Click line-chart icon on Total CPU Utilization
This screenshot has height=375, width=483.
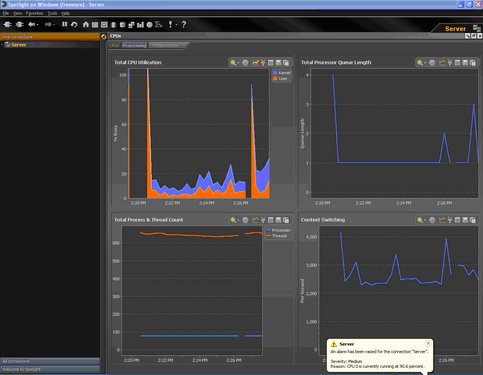click(256, 62)
